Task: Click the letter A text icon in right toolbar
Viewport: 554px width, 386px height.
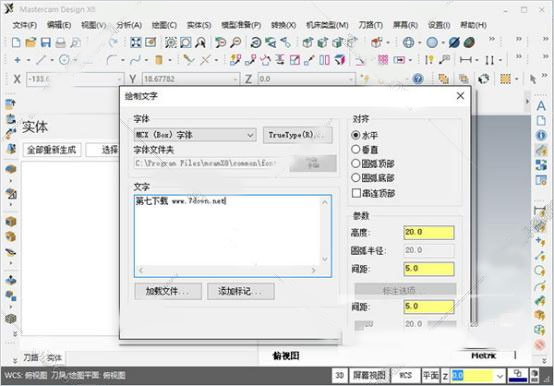Action: 541,106
